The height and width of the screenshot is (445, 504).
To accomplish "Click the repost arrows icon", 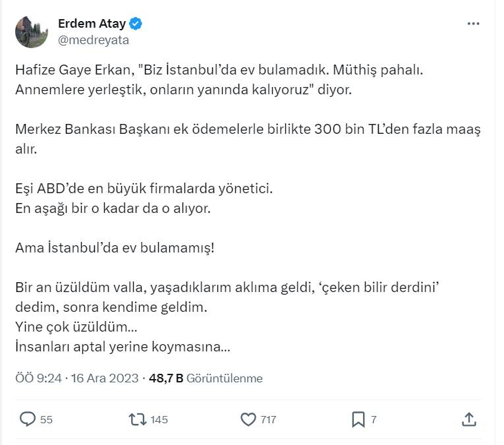I will 138,419.
